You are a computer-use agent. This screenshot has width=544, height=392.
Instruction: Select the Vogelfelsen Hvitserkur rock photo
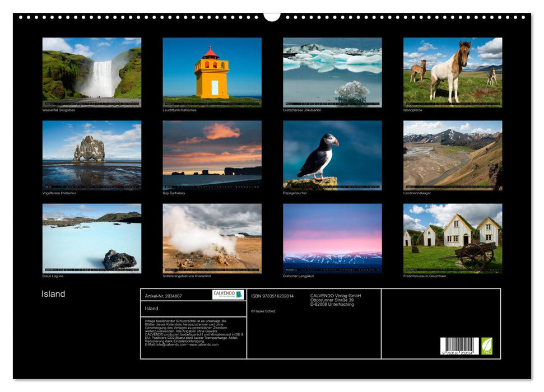(x=92, y=155)
